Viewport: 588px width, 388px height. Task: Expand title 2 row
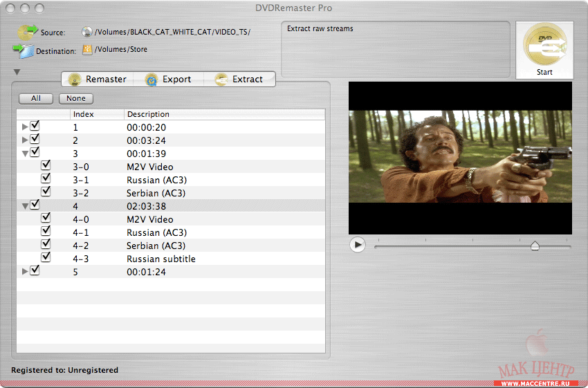point(25,140)
